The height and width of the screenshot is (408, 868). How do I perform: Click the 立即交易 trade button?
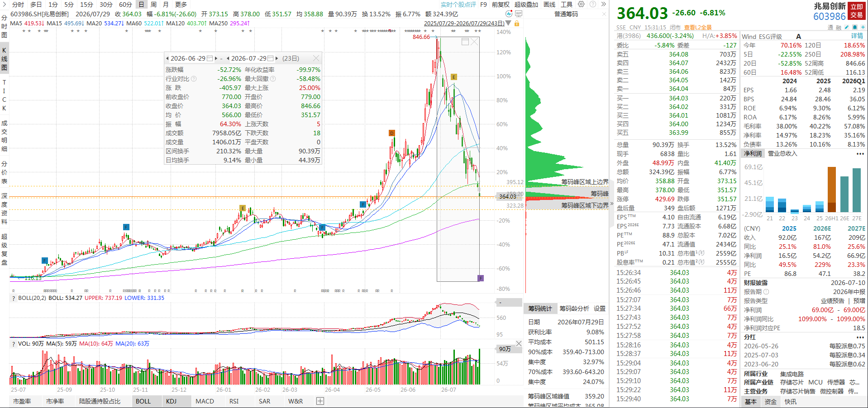(857, 11)
